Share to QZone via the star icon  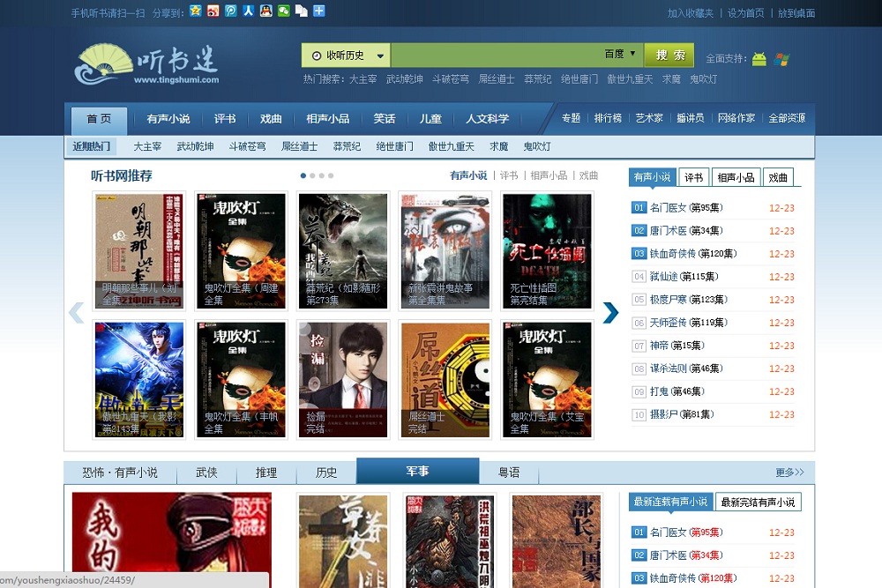pos(195,11)
